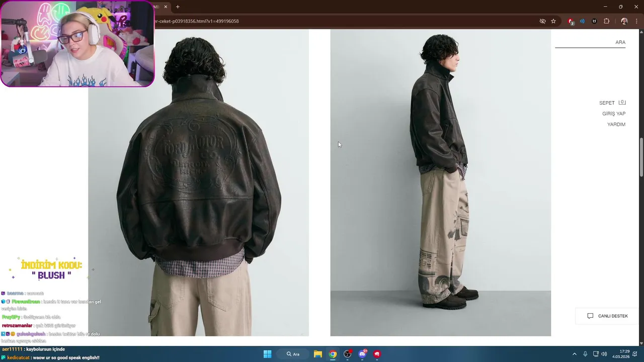Click the basket count icon

click(622, 103)
